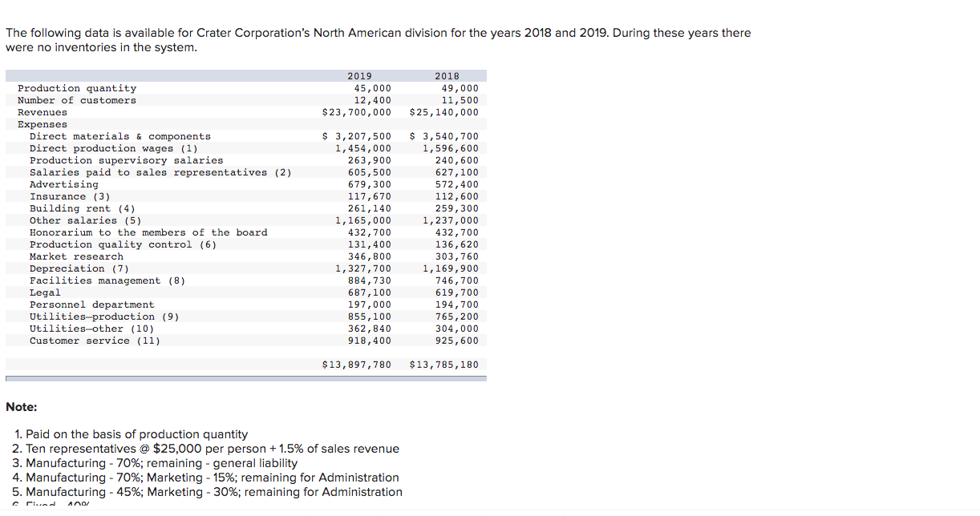The image size is (980, 516).
Task: Click advertising value 679,300
Action: coord(370,184)
